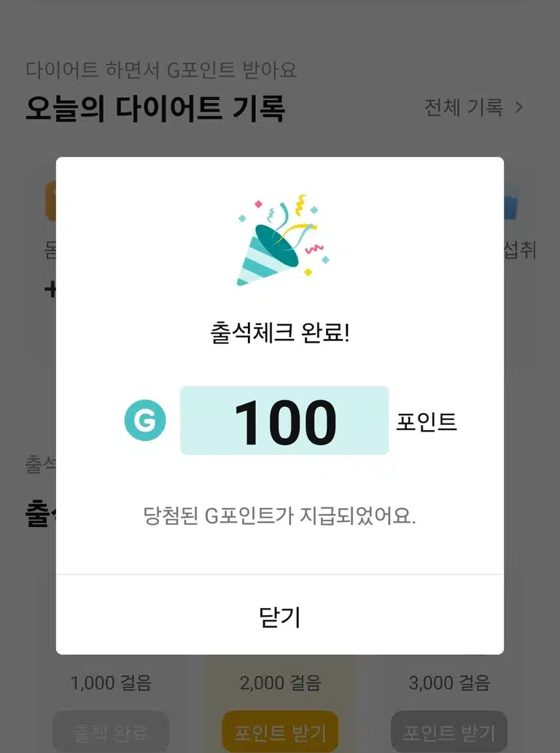The height and width of the screenshot is (753, 560).
Task: Select the 100 point reward box
Action: [x=284, y=420]
